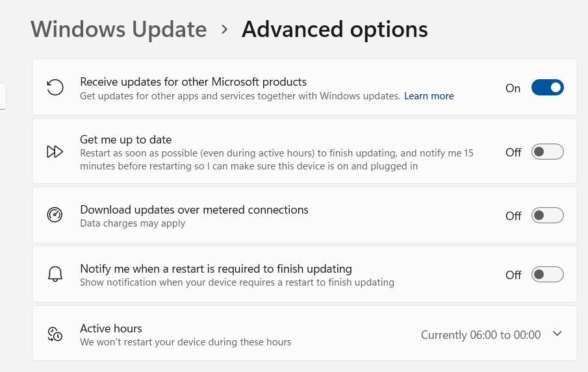This screenshot has height=372, width=588.
Task: Turn on restart required notification toggle
Action: click(547, 275)
